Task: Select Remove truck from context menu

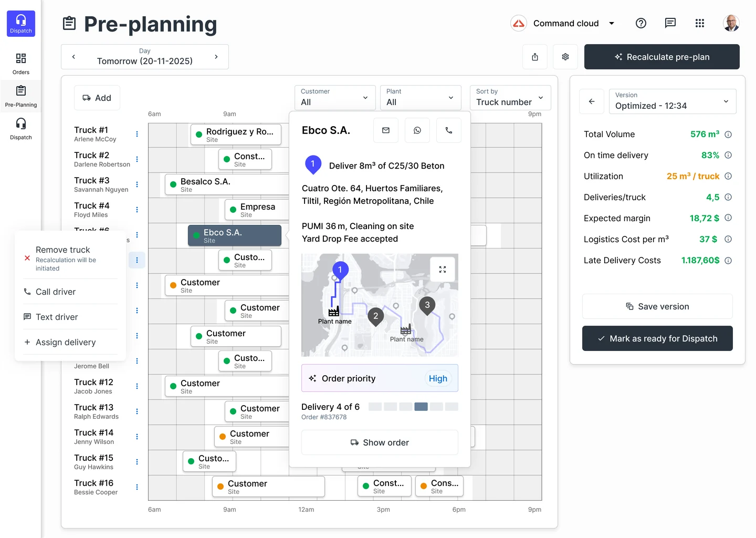Action: (x=70, y=258)
